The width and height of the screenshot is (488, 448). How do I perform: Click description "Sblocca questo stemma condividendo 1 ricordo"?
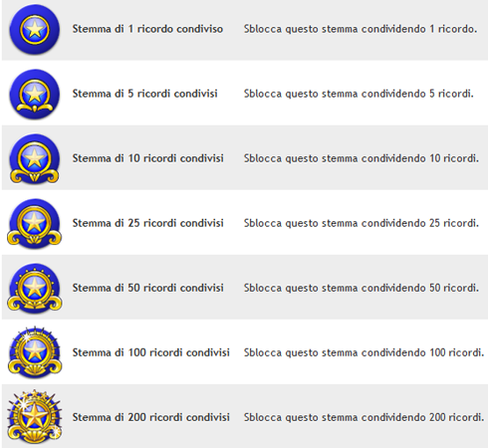click(x=361, y=29)
